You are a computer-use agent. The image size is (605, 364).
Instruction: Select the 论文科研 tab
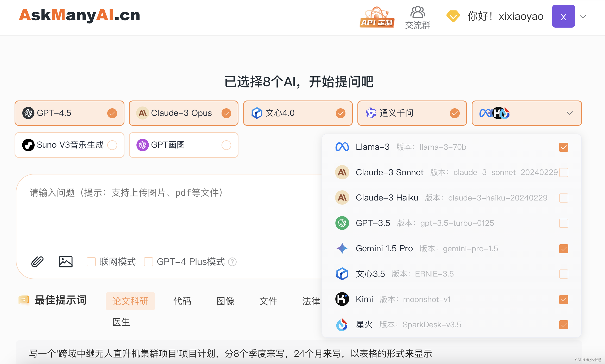click(130, 301)
